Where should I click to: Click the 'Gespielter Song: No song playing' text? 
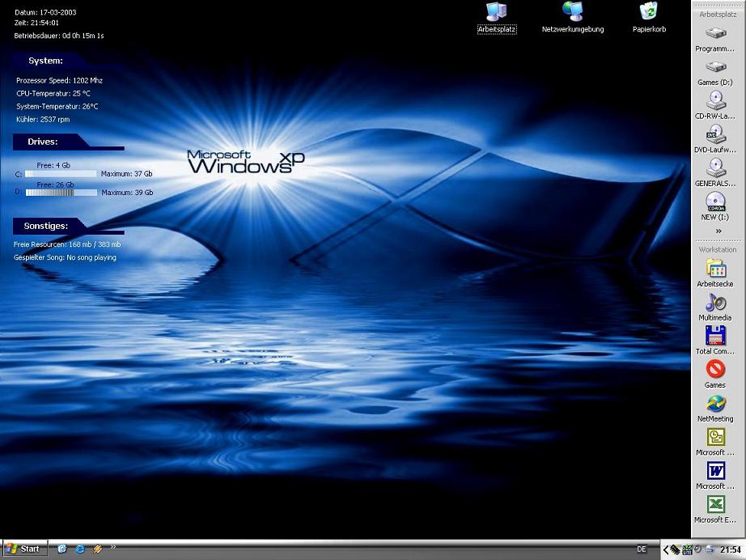[x=65, y=257]
